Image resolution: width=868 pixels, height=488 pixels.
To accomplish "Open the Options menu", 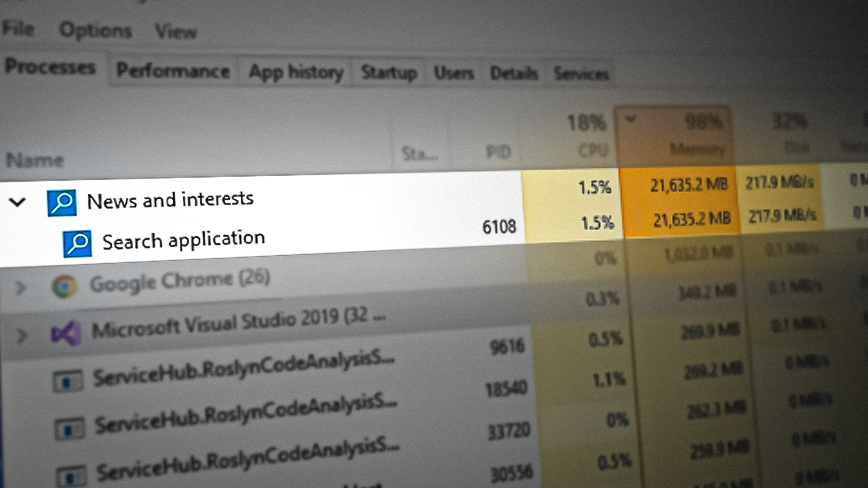I will pos(96,30).
